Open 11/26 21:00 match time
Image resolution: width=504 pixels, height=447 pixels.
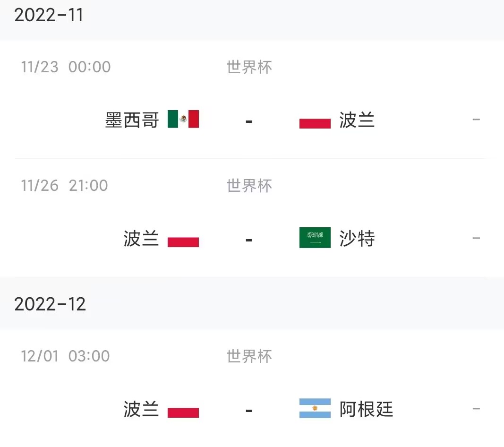pyautogui.click(x=64, y=186)
